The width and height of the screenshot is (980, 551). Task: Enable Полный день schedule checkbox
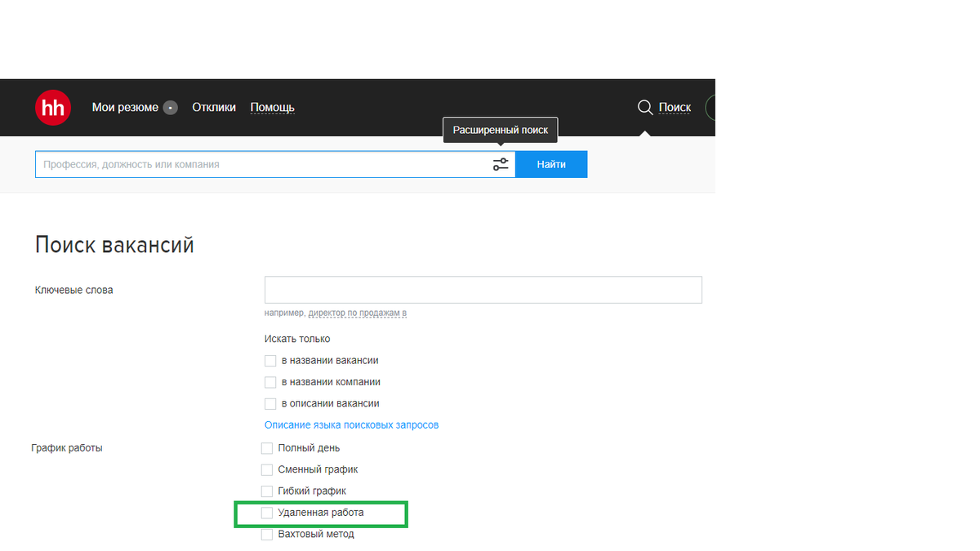(267, 448)
